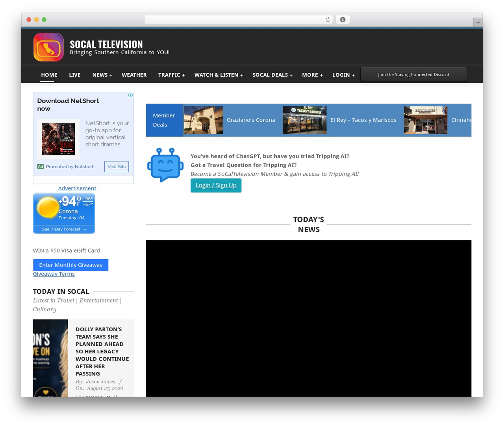This screenshot has height=427, width=504.
Task: Open the Promoted by Netshort link
Action: coord(70,167)
